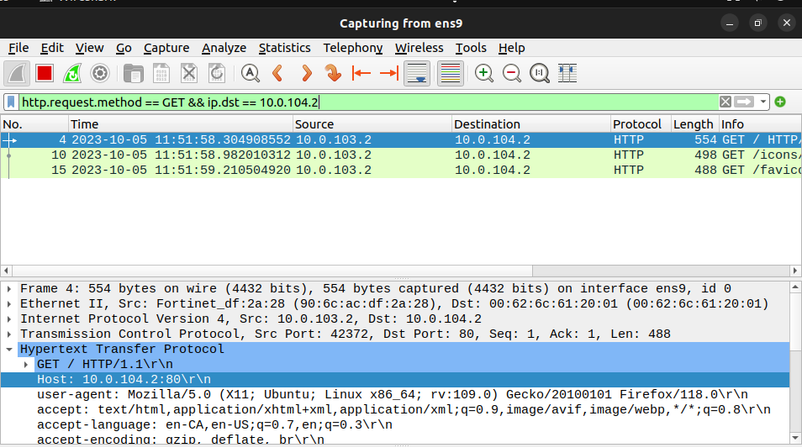The height and width of the screenshot is (447, 802).
Task: Open the Edit menu
Action: click(52, 48)
